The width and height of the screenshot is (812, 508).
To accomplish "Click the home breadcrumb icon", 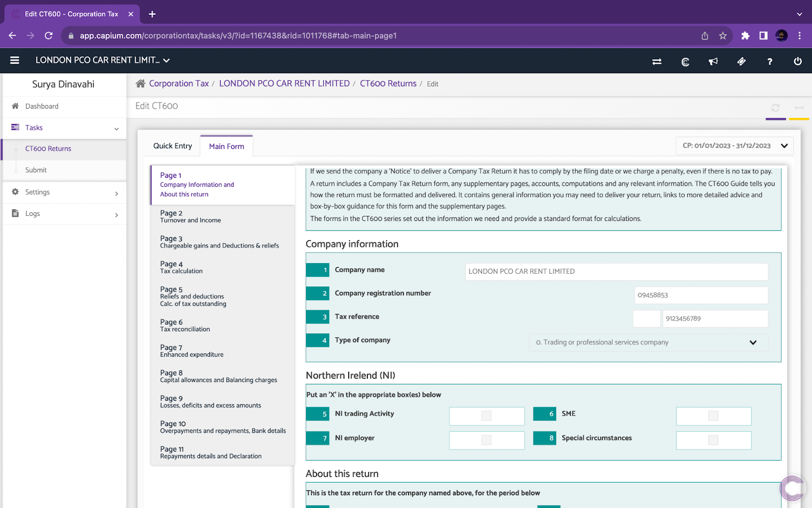I will pyautogui.click(x=141, y=83).
